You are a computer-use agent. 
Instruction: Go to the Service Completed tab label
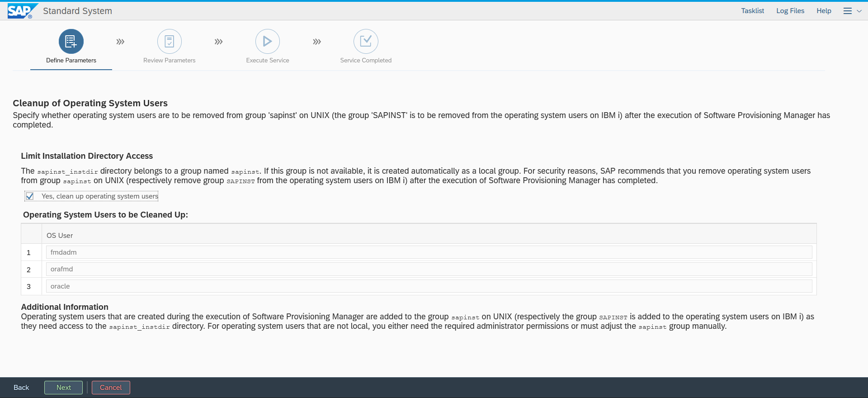pyautogui.click(x=366, y=60)
